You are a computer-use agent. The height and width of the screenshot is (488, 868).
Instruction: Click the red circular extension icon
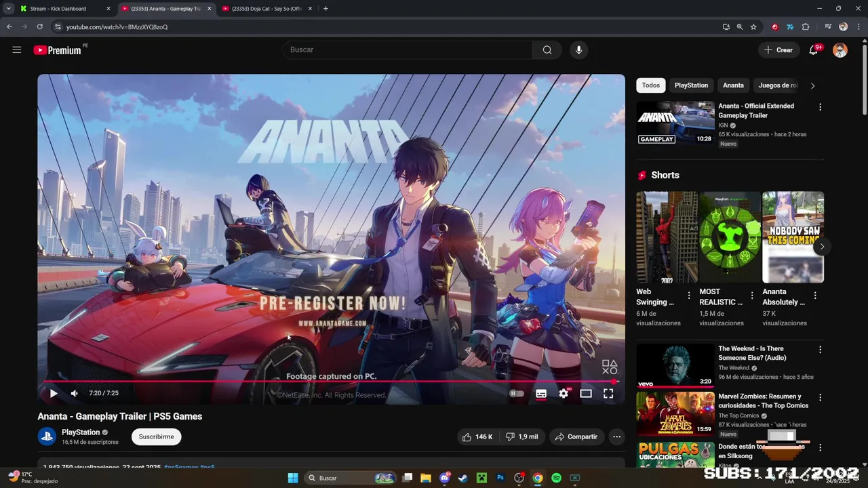775,27
